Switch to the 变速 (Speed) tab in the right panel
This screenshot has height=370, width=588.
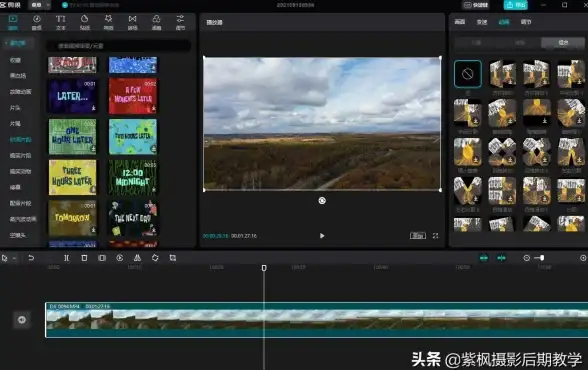482,22
